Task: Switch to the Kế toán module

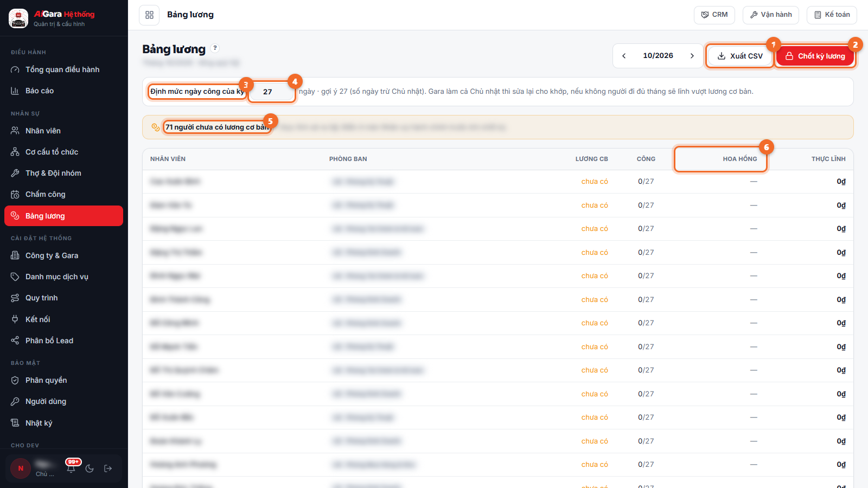Action: click(832, 15)
